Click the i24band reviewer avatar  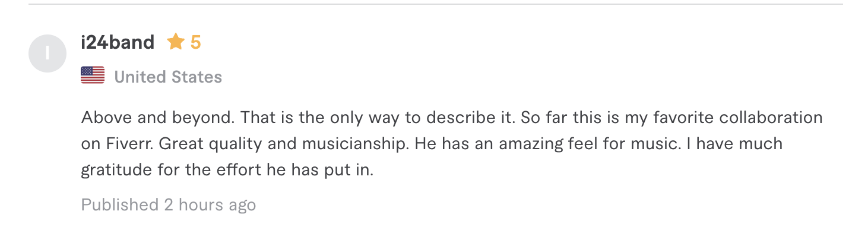click(x=47, y=54)
